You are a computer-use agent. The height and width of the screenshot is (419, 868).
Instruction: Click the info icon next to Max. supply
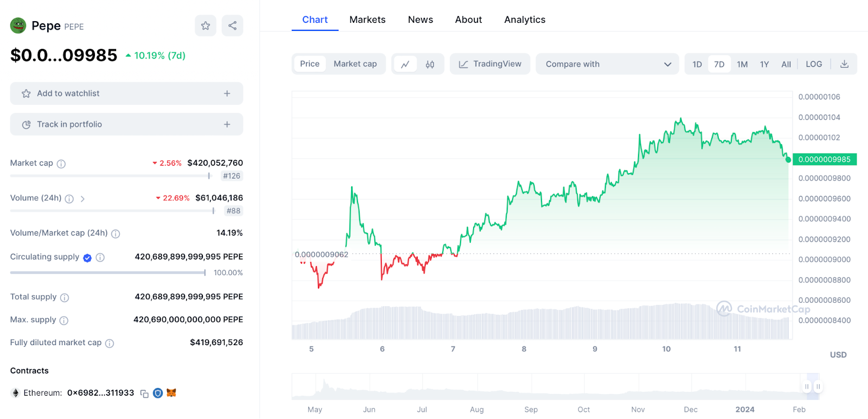coord(64,321)
